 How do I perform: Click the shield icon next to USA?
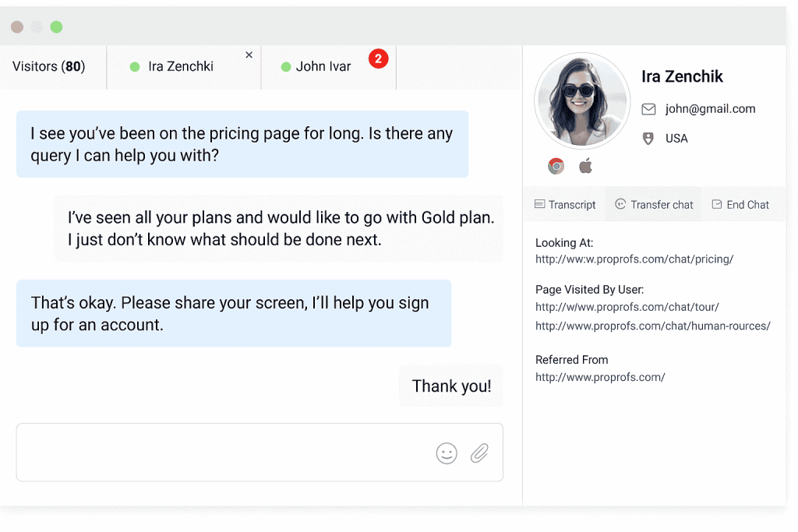[648, 138]
